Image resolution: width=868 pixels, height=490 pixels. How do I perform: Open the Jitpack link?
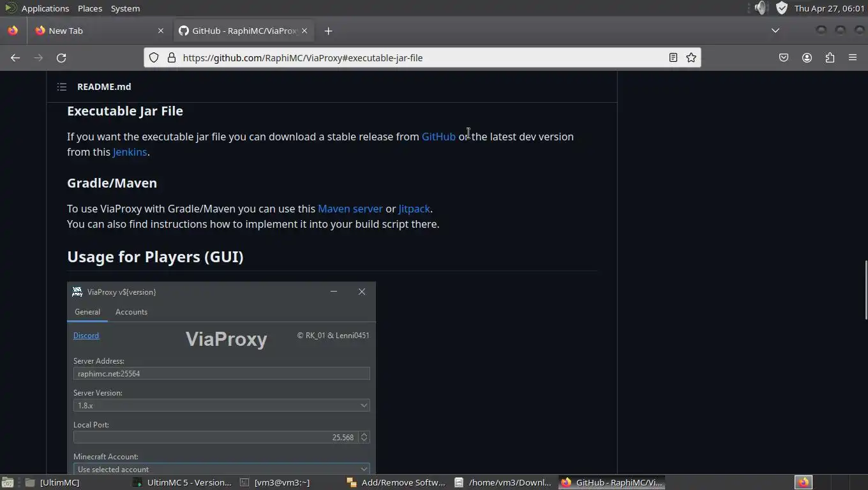414,209
